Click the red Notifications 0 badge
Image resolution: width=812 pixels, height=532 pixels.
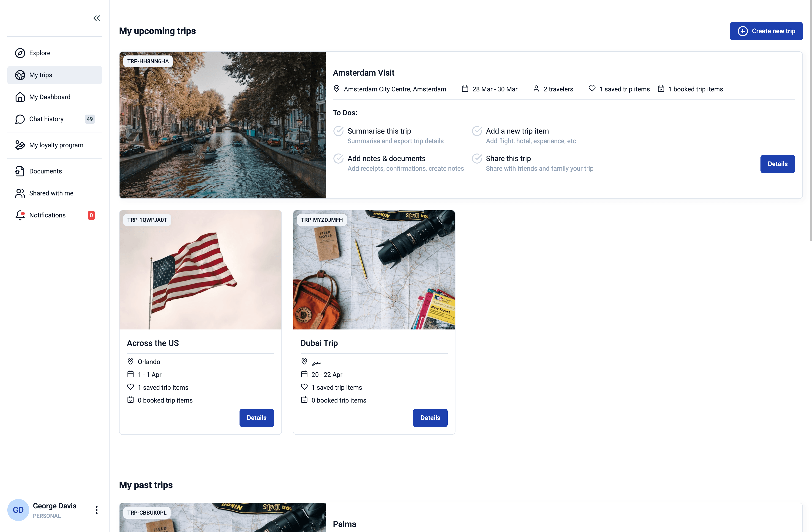(91, 215)
